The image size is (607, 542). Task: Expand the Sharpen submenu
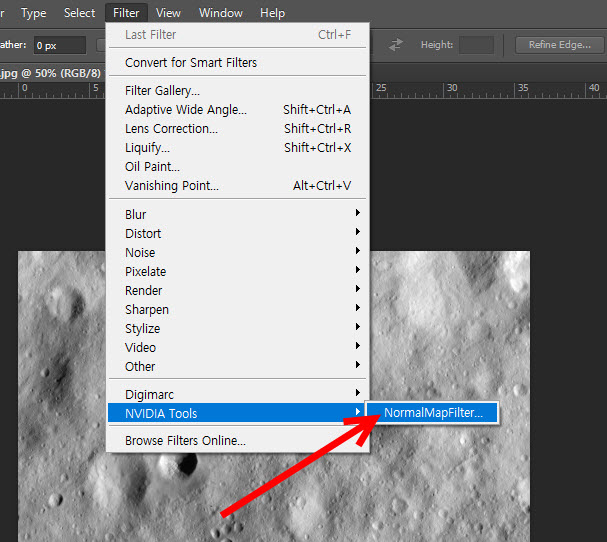point(237,309)
